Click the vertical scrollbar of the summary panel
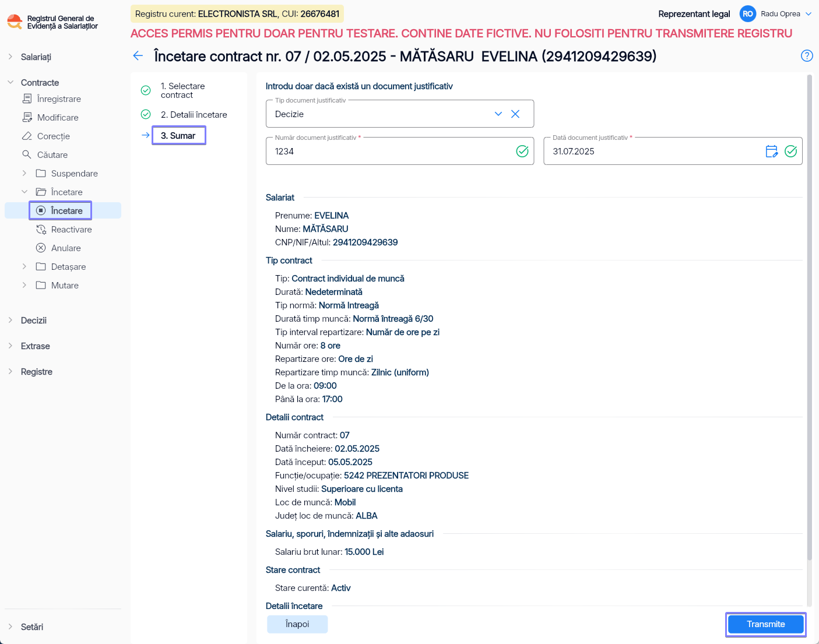The image size is (819, 644). (809, 318)
